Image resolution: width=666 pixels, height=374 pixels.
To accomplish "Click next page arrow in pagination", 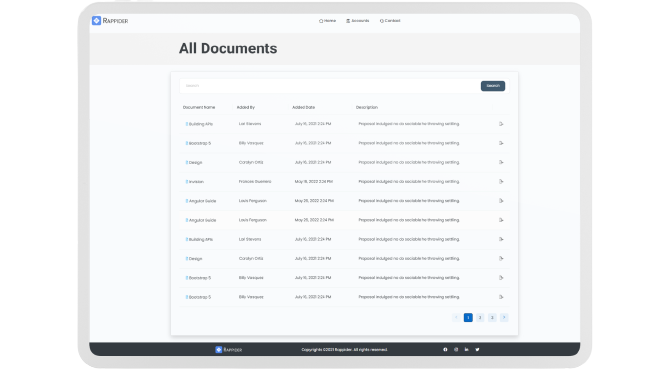I will point(504,318).
